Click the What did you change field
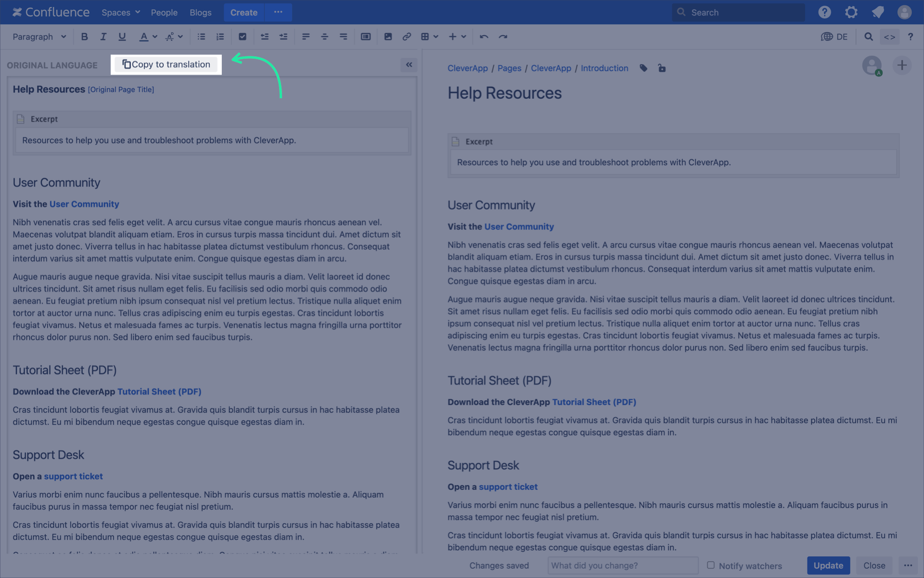 pos(622,565)
